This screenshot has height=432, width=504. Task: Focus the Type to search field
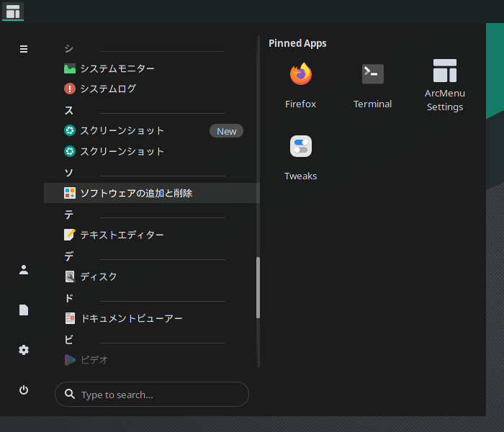coord(152,394)
